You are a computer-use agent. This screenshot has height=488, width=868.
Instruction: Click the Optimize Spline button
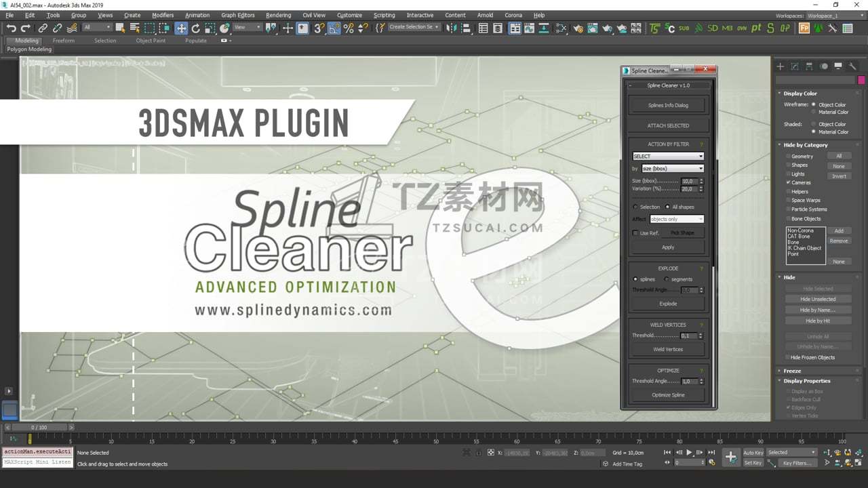[668, 394]
